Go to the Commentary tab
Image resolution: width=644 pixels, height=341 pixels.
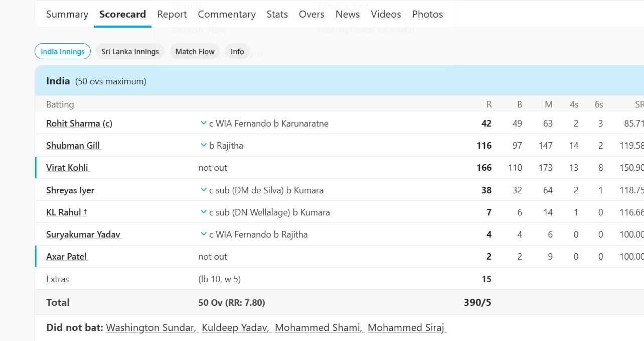(227, 15)
